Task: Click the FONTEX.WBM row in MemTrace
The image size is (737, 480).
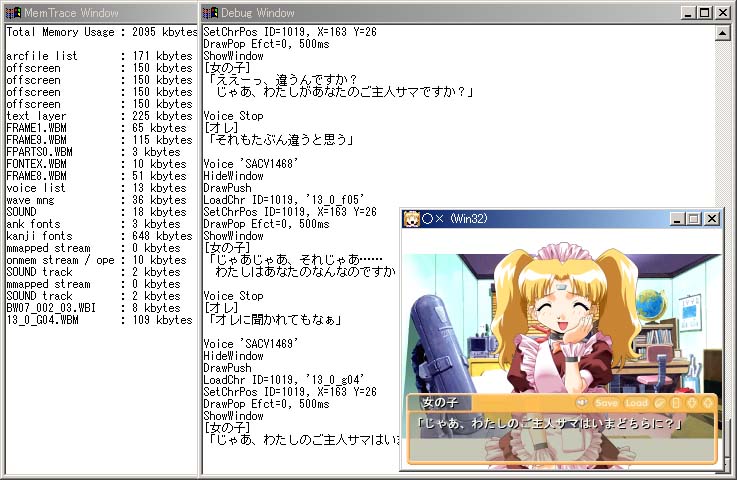Action: (x=96, y=164)
